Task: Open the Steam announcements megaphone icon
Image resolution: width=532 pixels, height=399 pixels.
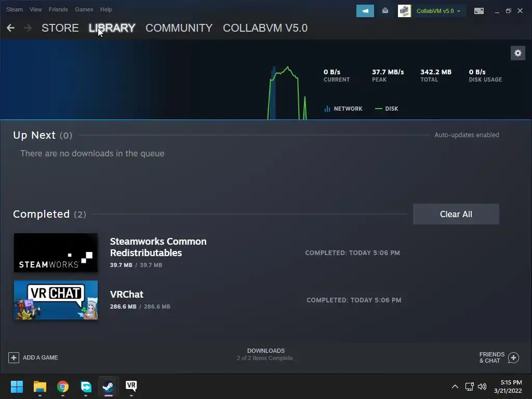Action: click(x=365, y=11)
